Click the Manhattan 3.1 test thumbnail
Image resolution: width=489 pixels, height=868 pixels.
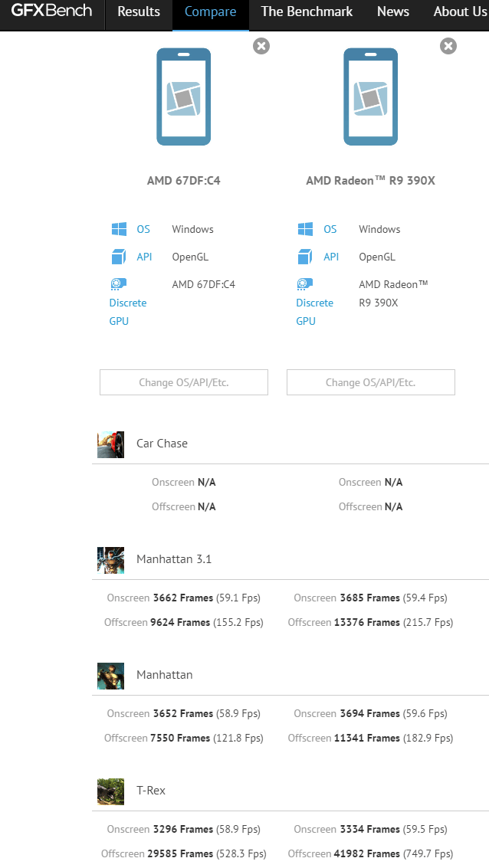pyautogui.click(x=110, y=560)
